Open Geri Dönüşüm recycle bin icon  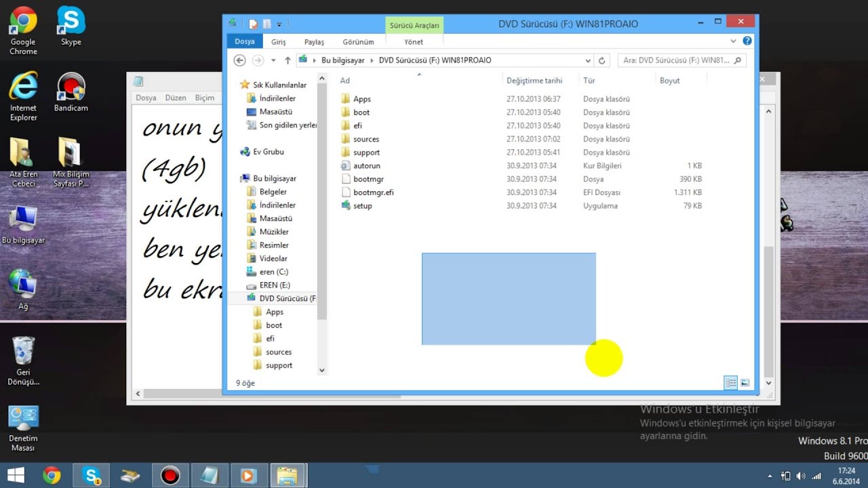coord(23,361)
